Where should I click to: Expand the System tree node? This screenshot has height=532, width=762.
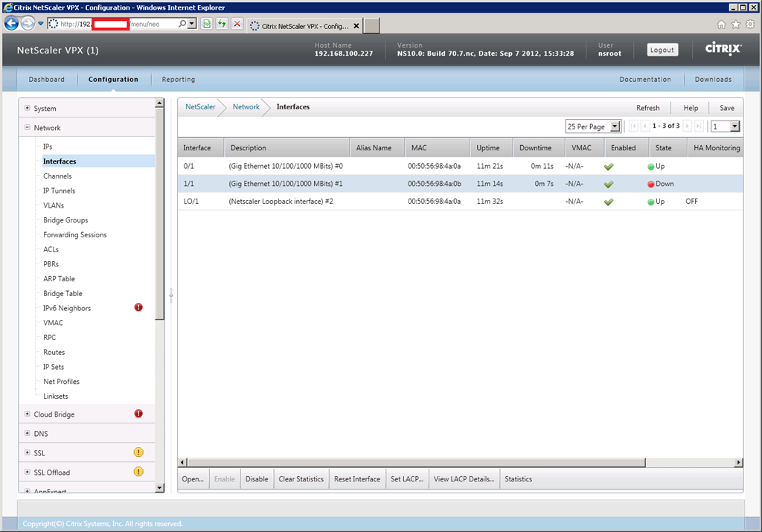(28, 109)
